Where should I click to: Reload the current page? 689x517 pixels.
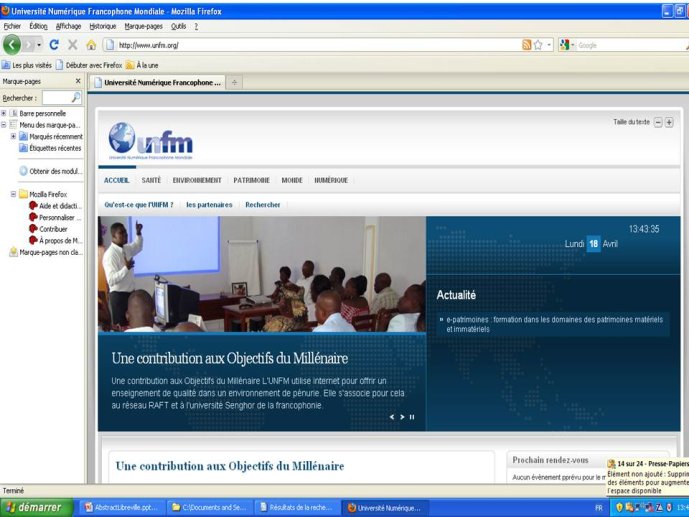click(54, 45)
